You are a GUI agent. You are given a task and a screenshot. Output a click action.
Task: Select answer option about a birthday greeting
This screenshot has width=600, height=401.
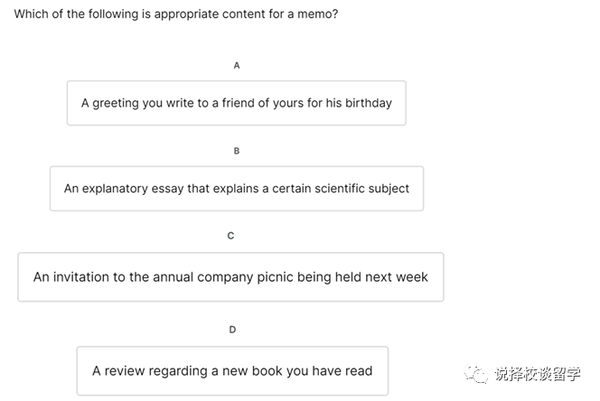[x=236, y=103]
